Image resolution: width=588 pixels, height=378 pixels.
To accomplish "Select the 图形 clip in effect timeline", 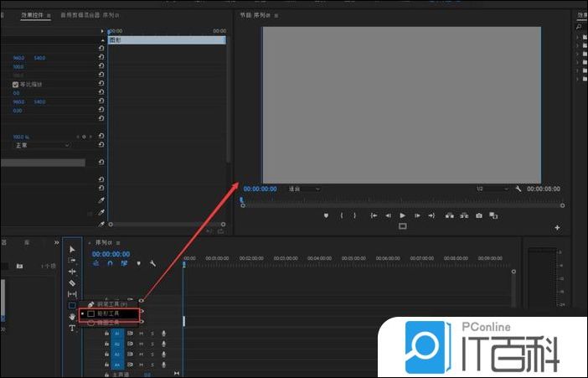I will (166, 39).
